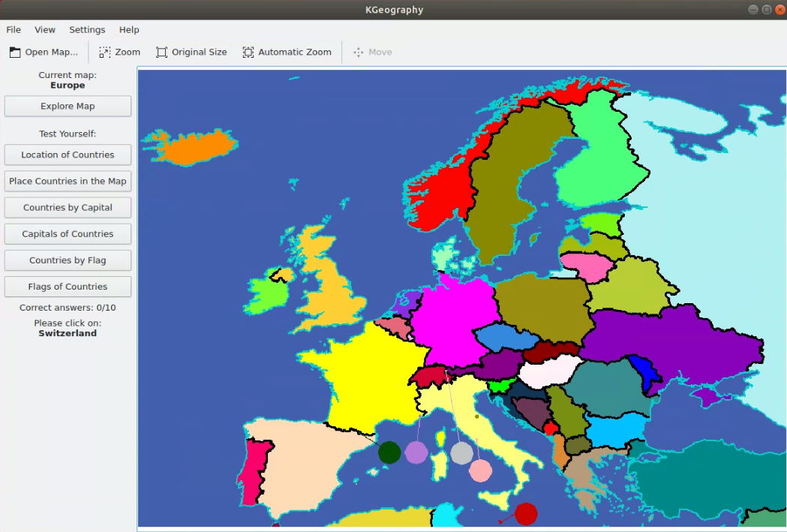
Task: Enable Automatic Zoom from the toolbar
Action: pyautogui.click(x=287, y=52)
